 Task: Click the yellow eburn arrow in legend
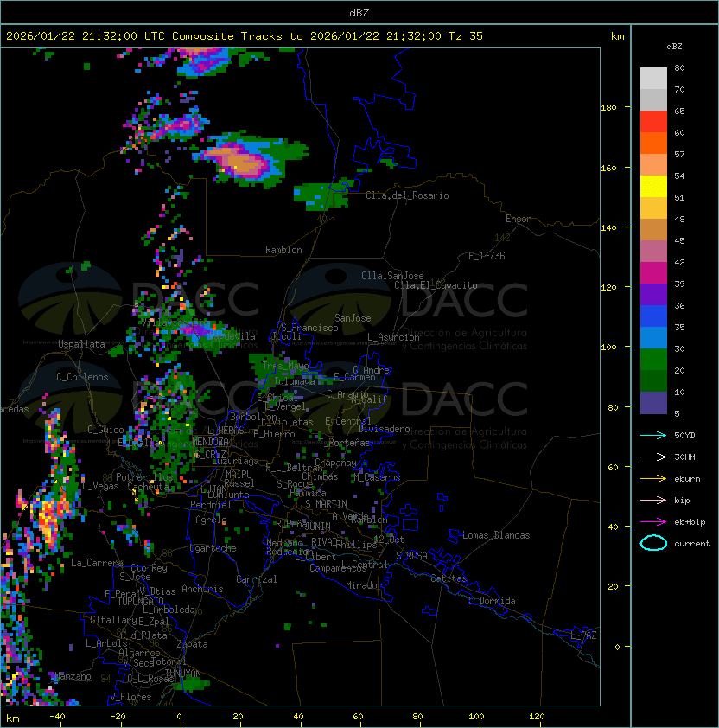653,479
